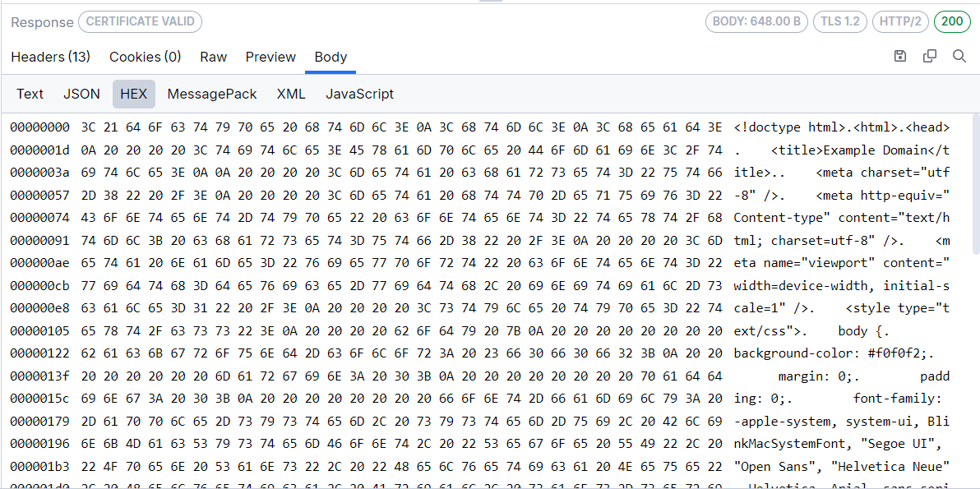Open search in response body
The height and width of the screenshot is (489, 980).
[959, 56]
